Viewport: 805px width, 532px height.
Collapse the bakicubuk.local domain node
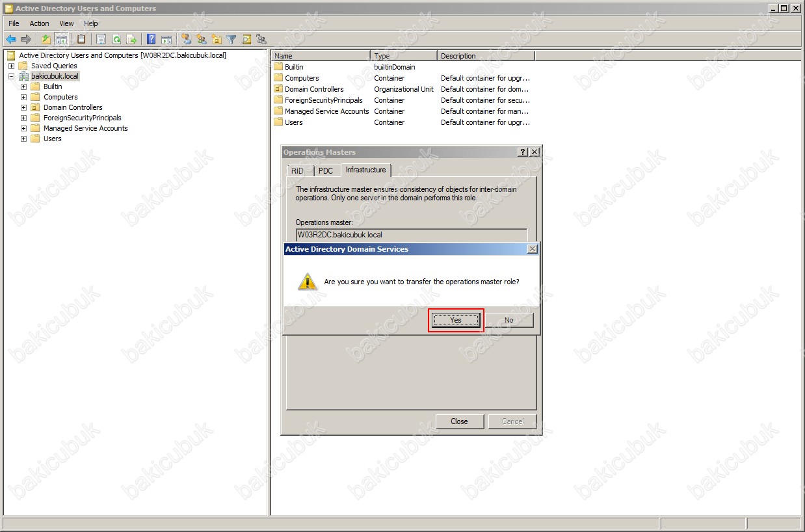[x=11, y=76]
